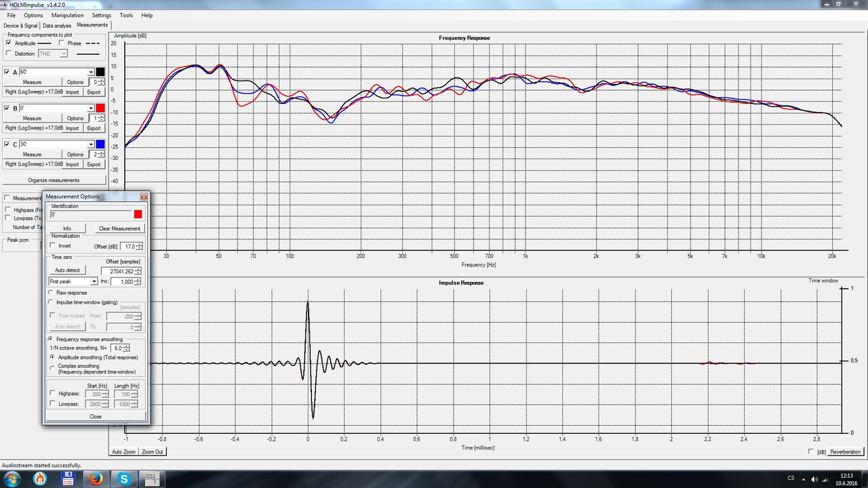Open the Manipulation menu
The width and height of the screenshot is (868, 488).
point(68,15)
